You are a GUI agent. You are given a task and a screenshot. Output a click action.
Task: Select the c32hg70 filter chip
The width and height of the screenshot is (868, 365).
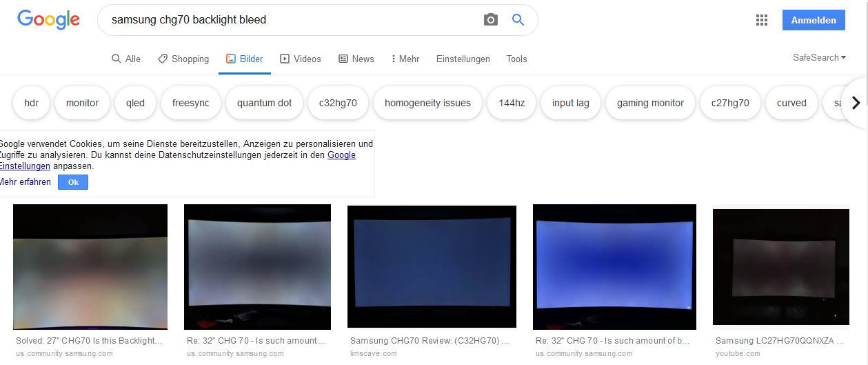pos(338,103)
